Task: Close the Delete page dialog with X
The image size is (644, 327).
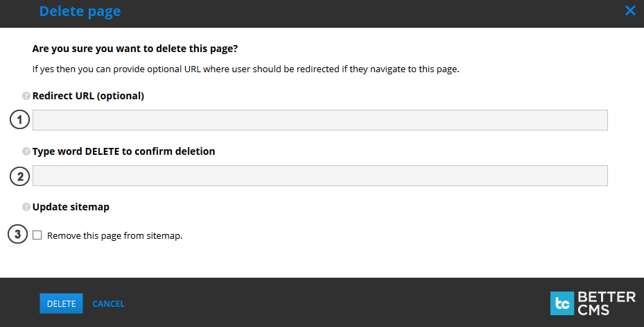Action: point(630,10)
